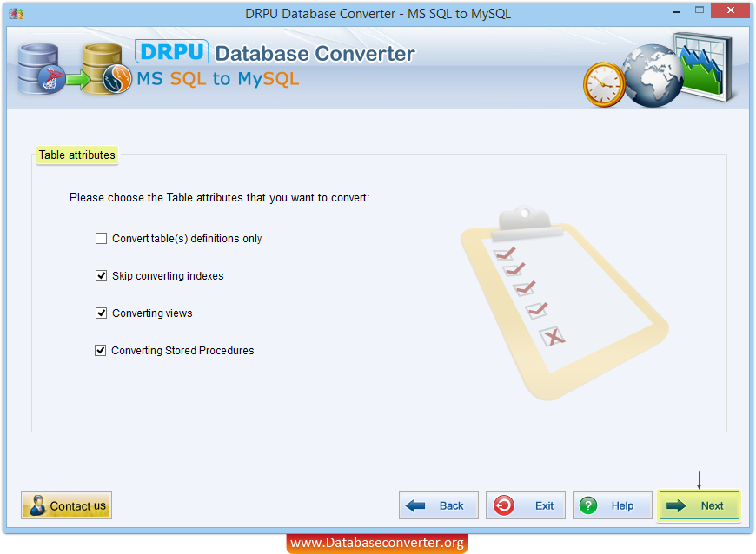Click the app icon in the title bar
756x554 pixels.
point(16,14)
